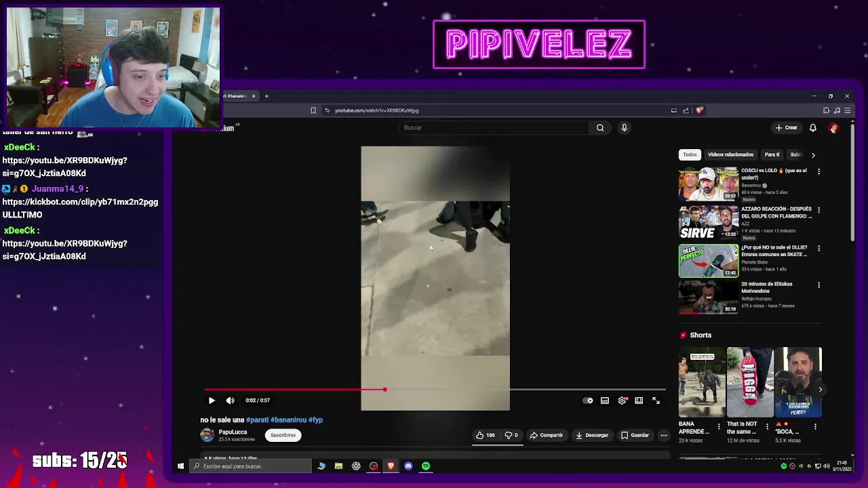The height and width of the screenshot is (488, 868).
Task: Bookmark the page with the bookmark icon
Action: [x=313, y=110]
